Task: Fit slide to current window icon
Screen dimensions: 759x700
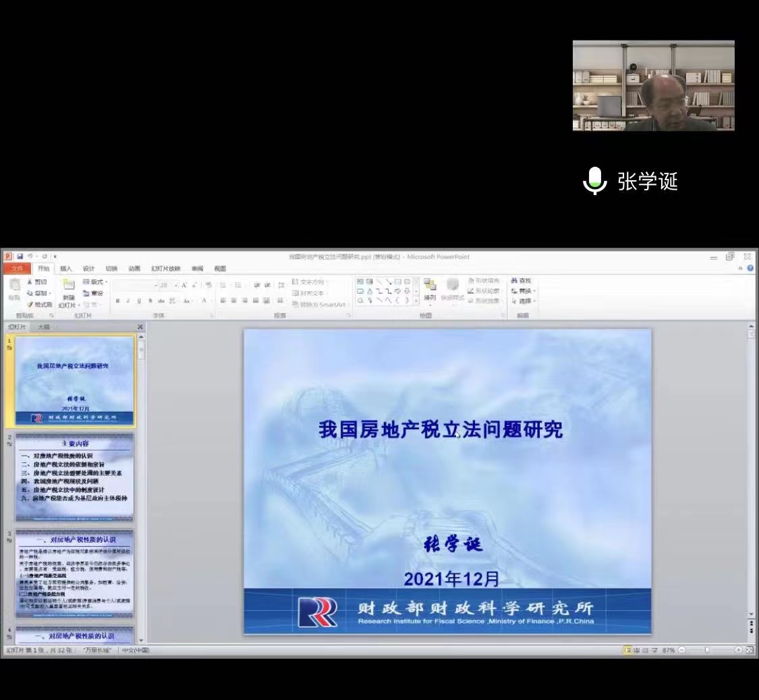Action: (x=750, y=649)
